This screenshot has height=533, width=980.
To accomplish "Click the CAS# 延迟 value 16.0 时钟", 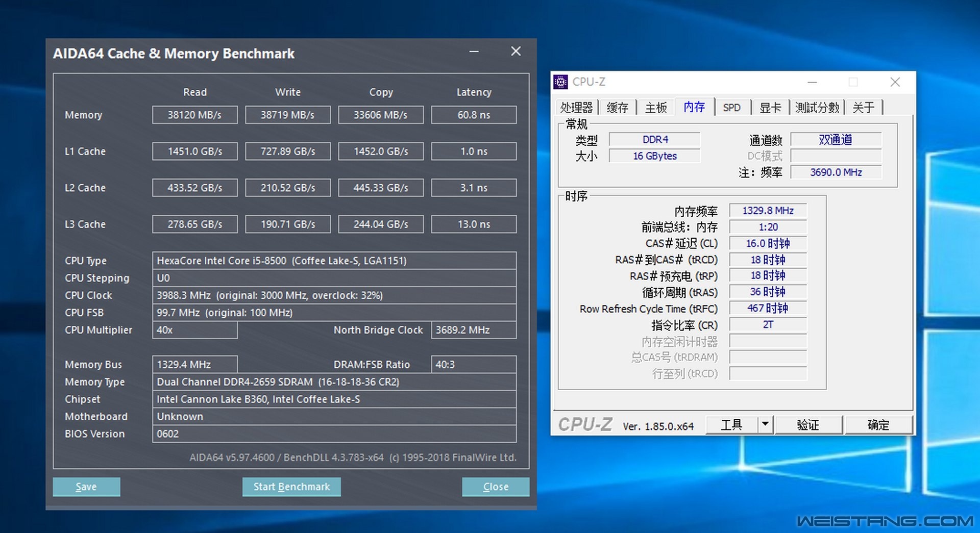I will 768,243.
